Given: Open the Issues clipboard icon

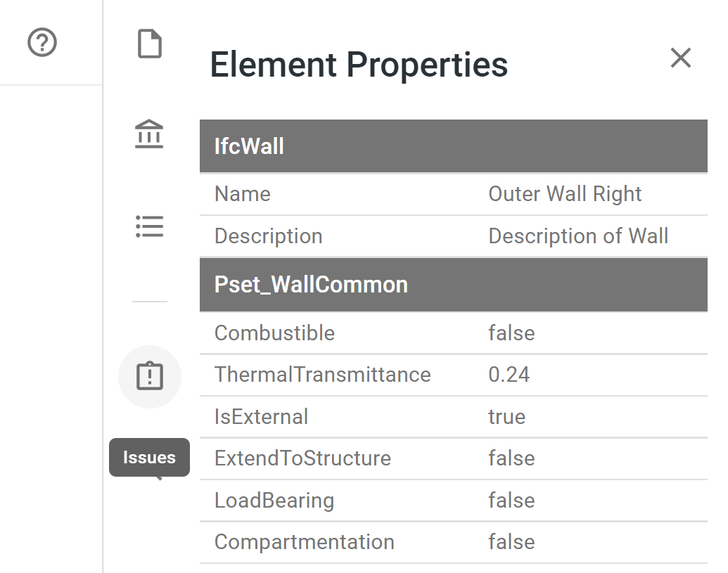Looking at the screenshot, I should coord(150,376).
